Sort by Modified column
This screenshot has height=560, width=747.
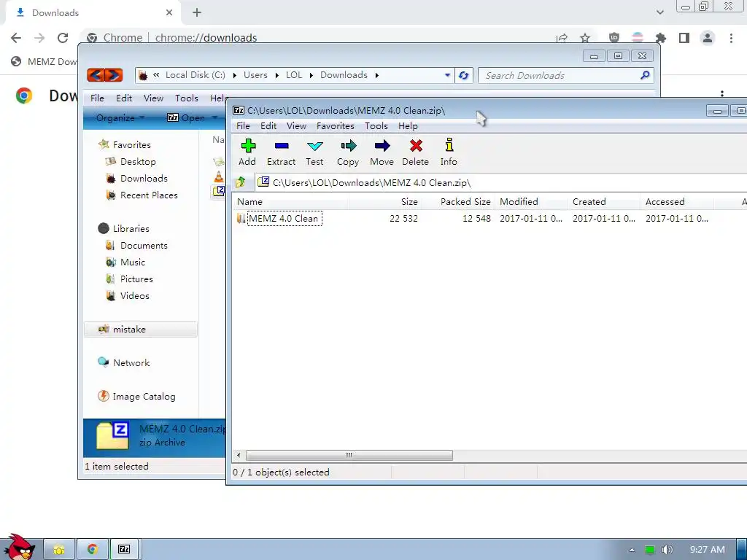531,202
